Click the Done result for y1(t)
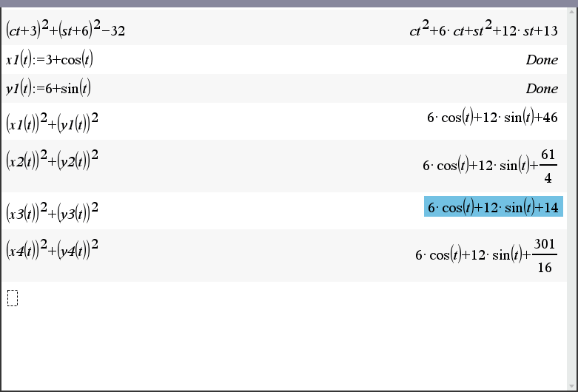 542,89
